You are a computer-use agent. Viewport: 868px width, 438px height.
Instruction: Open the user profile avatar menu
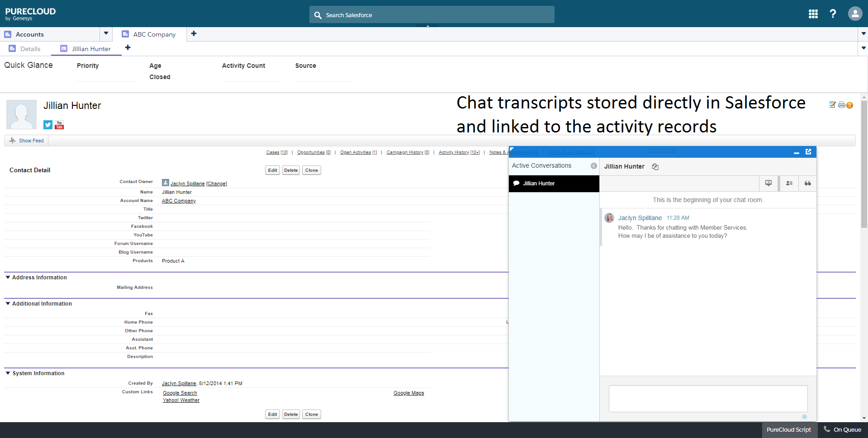[x=855, y=14]
